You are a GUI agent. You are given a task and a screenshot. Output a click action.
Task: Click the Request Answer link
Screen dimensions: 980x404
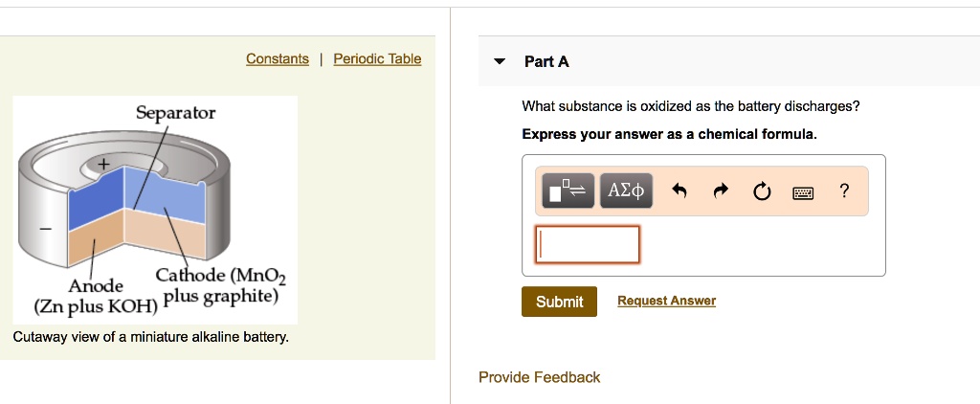tap(666, 301)
